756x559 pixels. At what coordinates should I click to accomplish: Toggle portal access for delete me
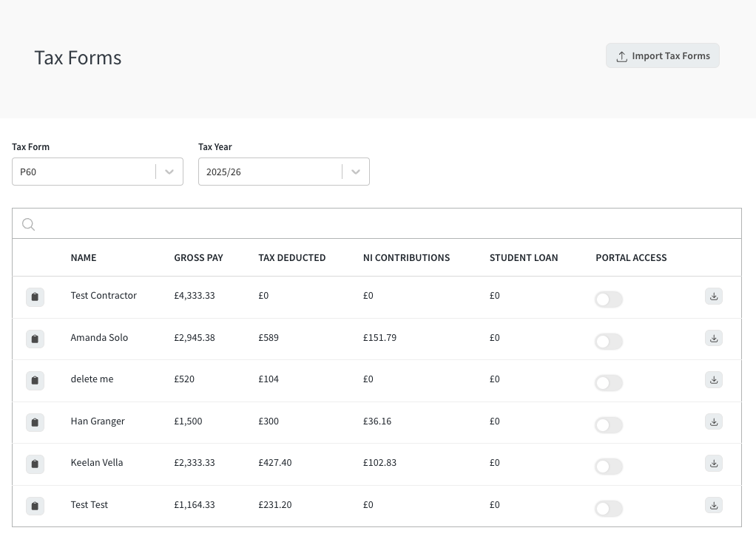609,383
